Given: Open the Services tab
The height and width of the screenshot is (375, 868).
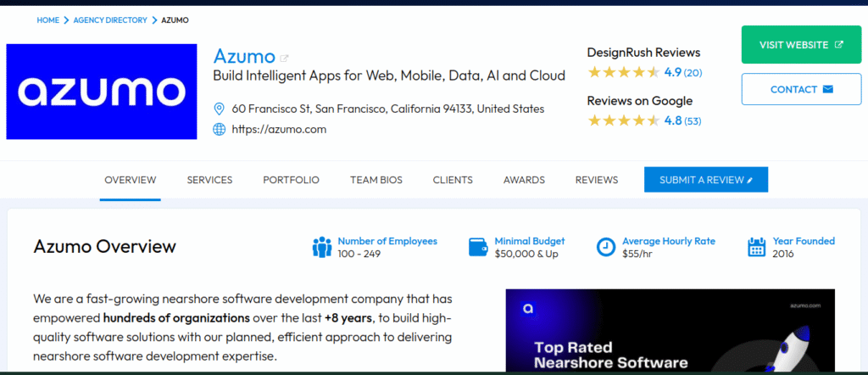Looking at the screenshot, I should pyautogui.click(x=209, y=180).
